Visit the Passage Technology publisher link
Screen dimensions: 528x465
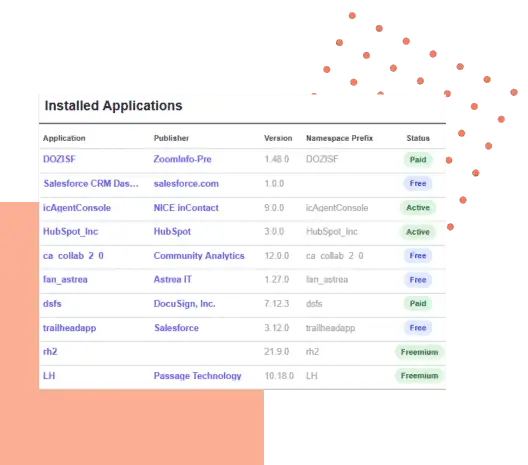click(197, 376)
